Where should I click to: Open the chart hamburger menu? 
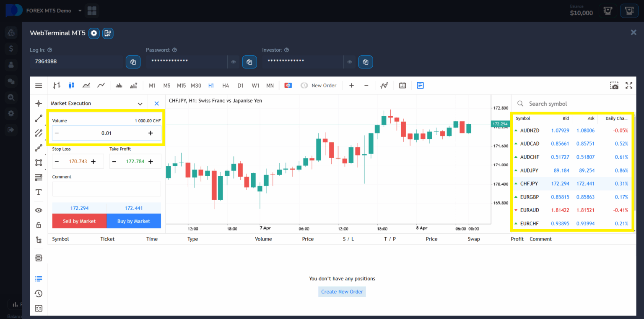point(39,85)
